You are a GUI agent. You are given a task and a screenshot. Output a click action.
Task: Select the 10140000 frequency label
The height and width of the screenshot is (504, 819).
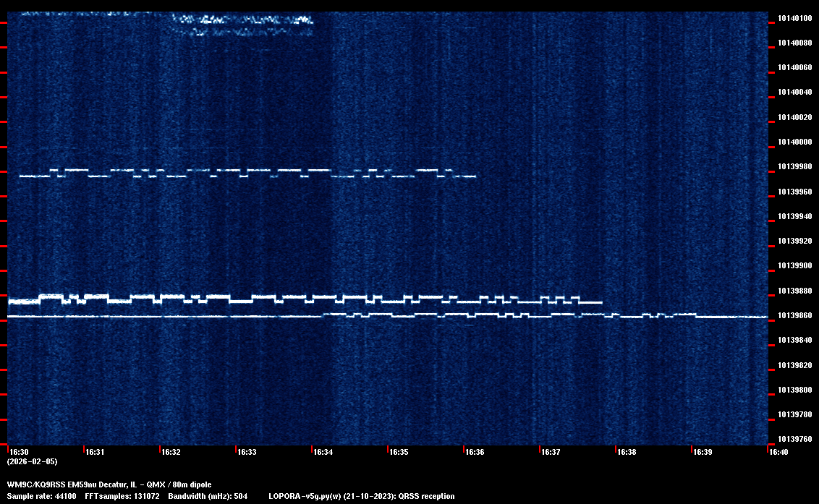(x=794, y=142)
